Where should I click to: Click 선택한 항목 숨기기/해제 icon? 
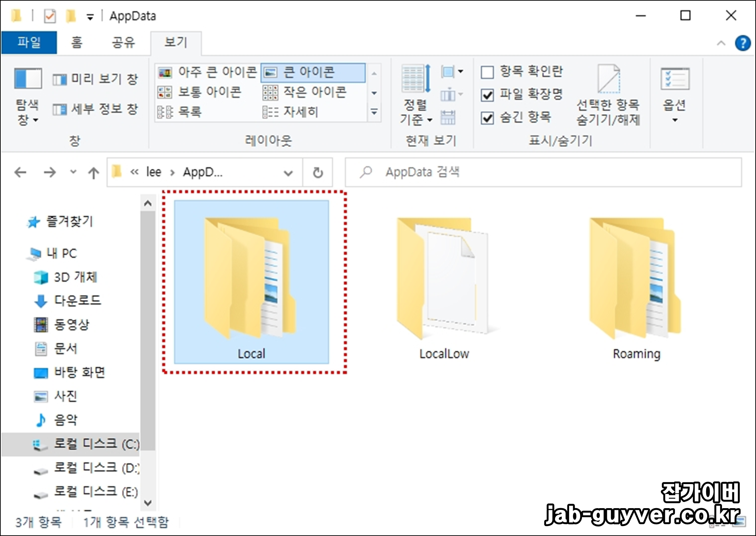[x=608, y=79]
